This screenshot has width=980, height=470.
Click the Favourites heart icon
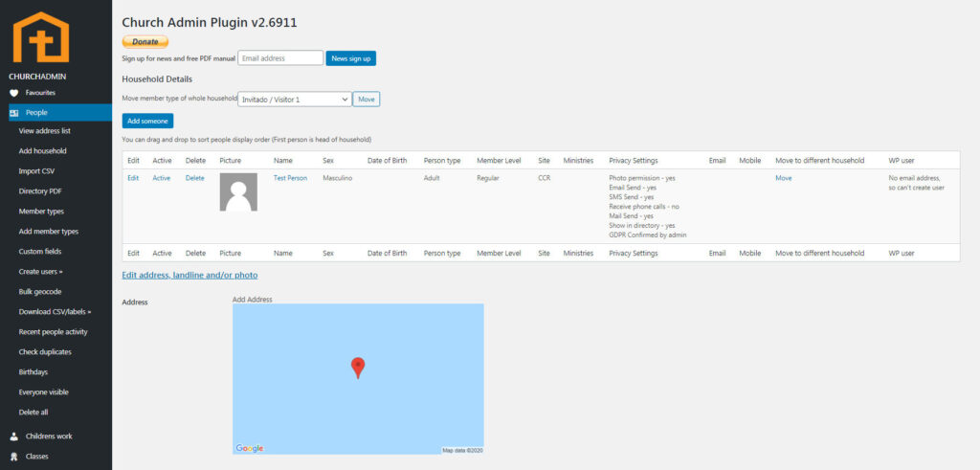click(13, 93)
